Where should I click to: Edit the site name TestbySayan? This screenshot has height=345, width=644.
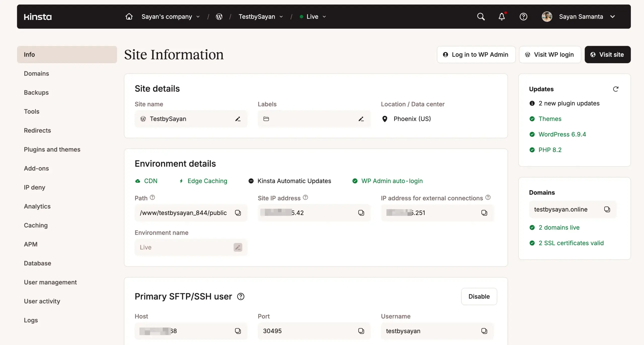coord(238,119)
